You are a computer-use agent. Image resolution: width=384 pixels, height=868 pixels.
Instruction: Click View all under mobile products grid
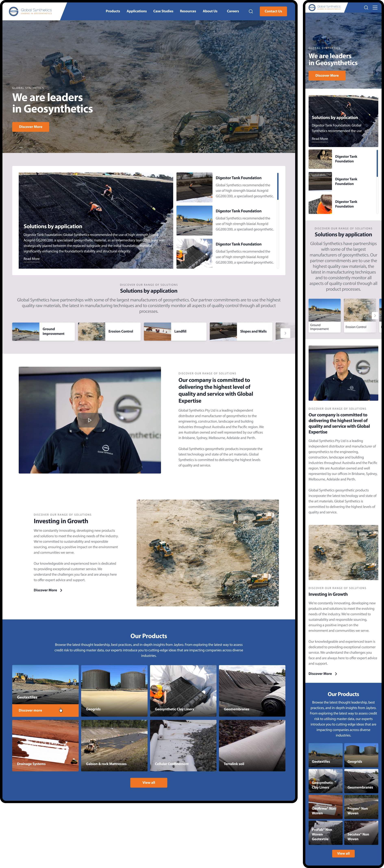point(343,854)
